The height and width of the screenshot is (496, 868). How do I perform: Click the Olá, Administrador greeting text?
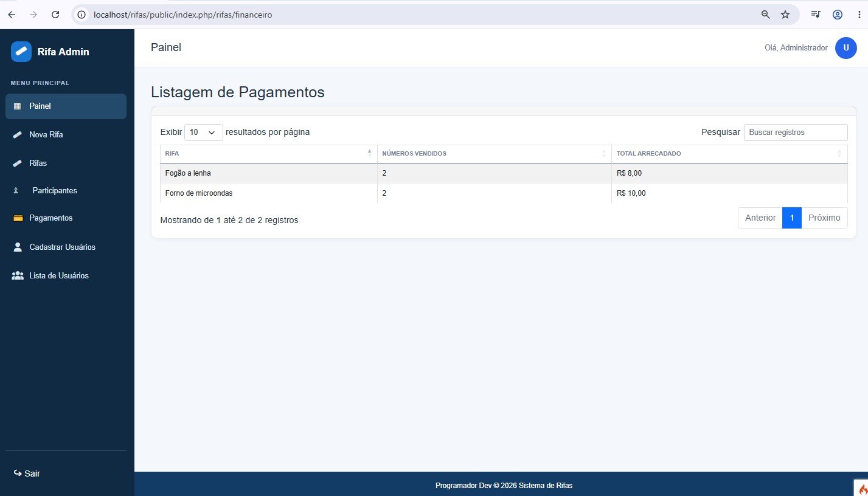click(796, 48)
